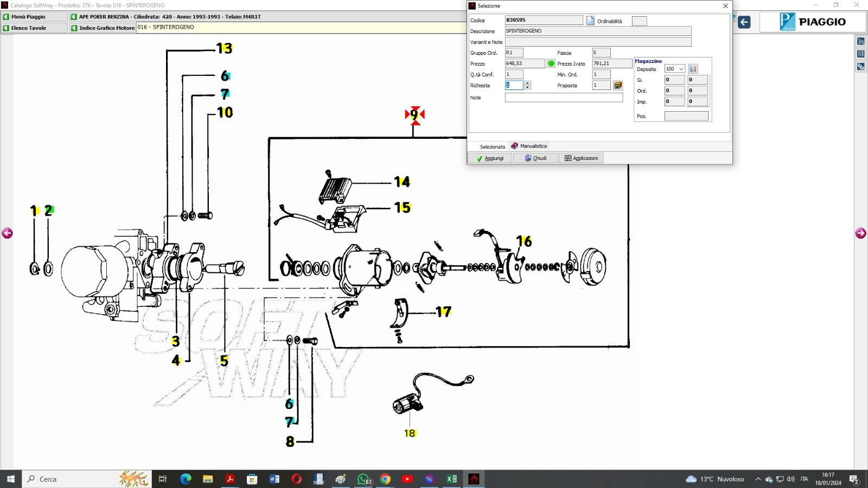This screenshot has width=868, height=488.
Task: Click the box icon beside Proposta
Action: tap(617, 85)
